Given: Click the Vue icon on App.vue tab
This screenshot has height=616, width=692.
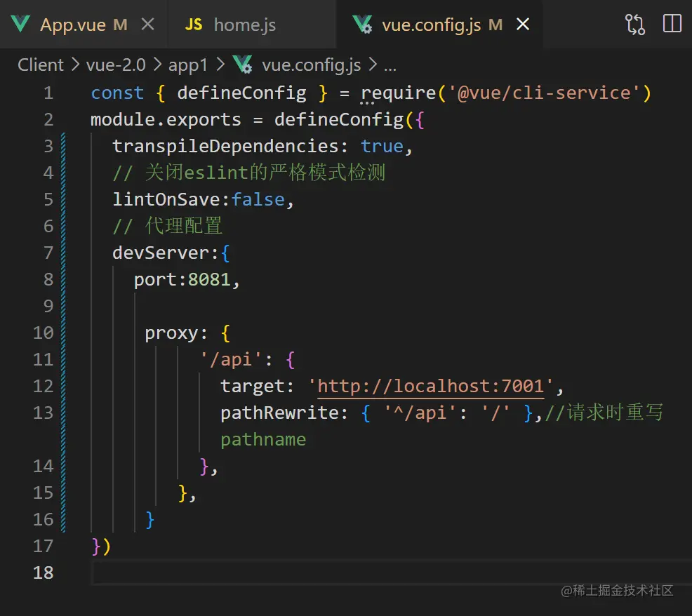Looking at the screenshot, I should point(20,24).
